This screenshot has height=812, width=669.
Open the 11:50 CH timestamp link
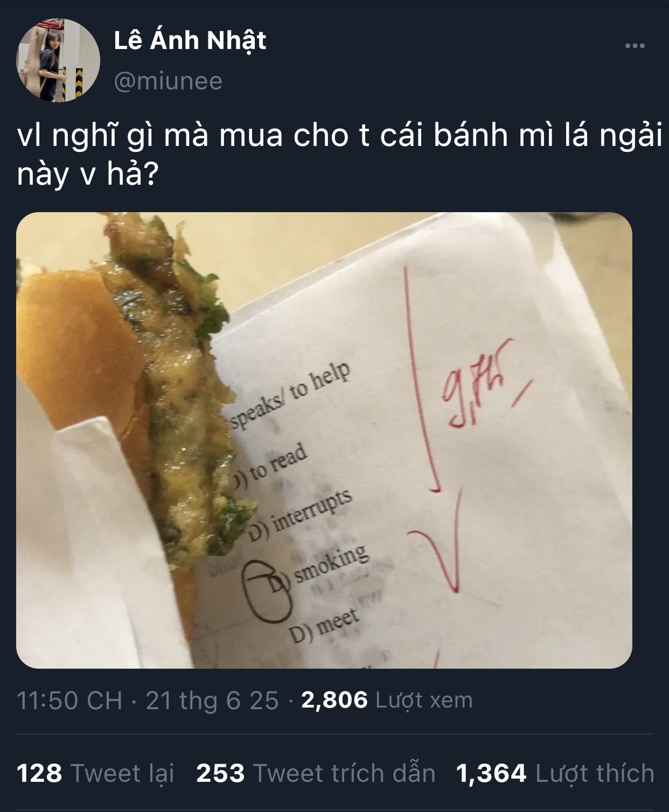pos(69,700)
